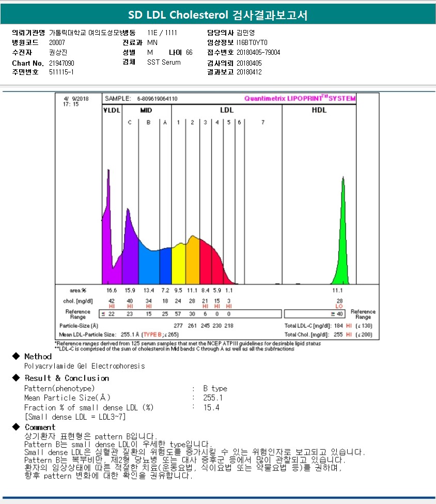436x504 pixels.
Task: Select Total LDL-C value 184
Action: [x=339, y=326]
